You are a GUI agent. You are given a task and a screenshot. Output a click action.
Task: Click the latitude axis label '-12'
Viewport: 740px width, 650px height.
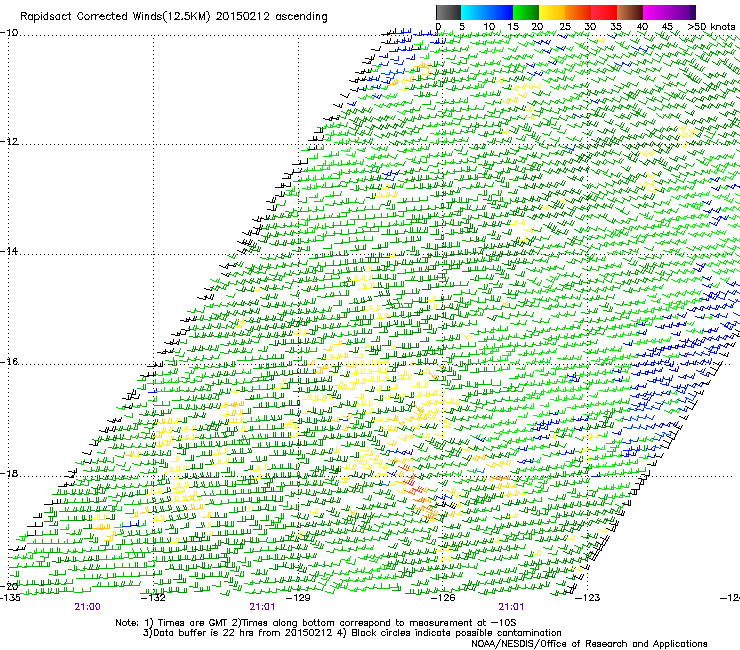tap(9, 142)
